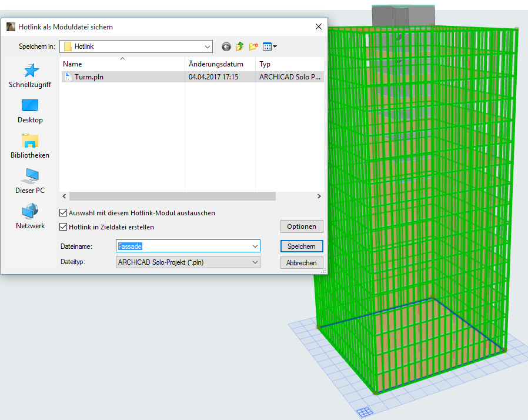Click the back navigation arrow icon
Image resolution: width=528 pixels, height=420 pixels.
coord(226,46)
